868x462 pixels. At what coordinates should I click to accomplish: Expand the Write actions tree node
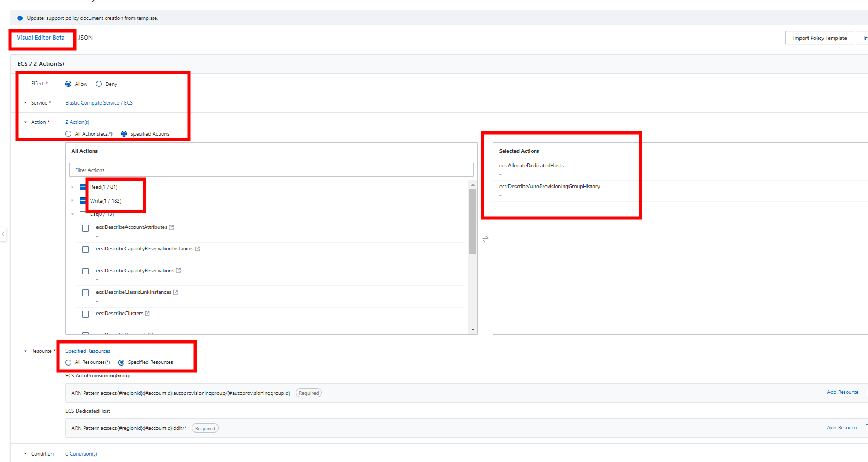72,201
